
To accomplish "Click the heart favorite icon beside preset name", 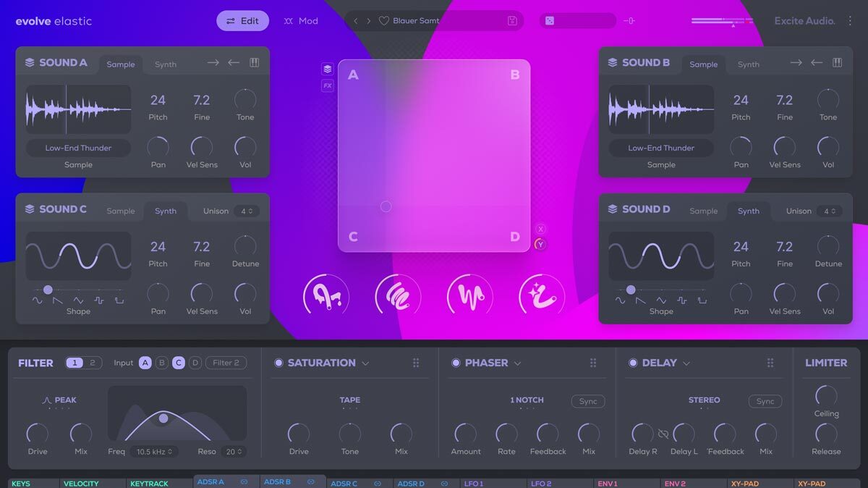I will point(384,21).
